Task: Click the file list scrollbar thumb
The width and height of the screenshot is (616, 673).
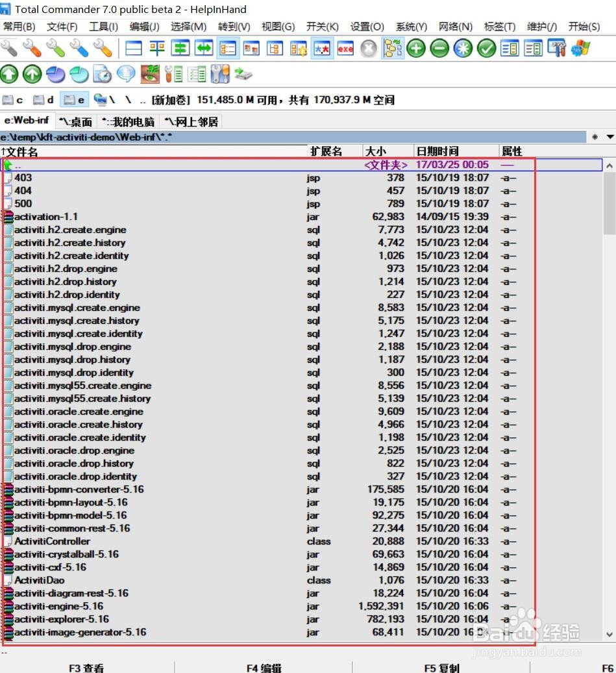Action: point(610,203)
